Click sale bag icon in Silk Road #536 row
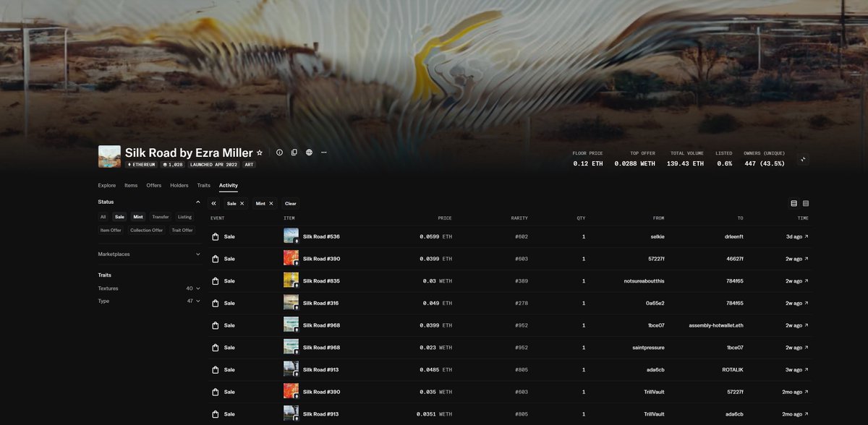This screenshot has width=868, height=425. (215, 237)
